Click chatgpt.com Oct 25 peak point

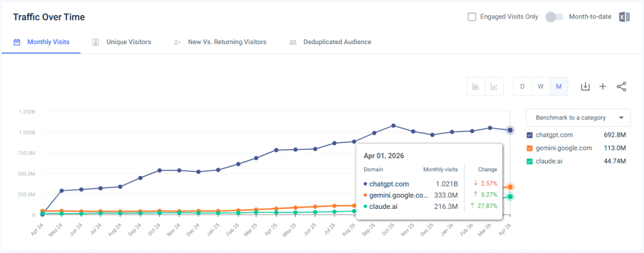394,125
